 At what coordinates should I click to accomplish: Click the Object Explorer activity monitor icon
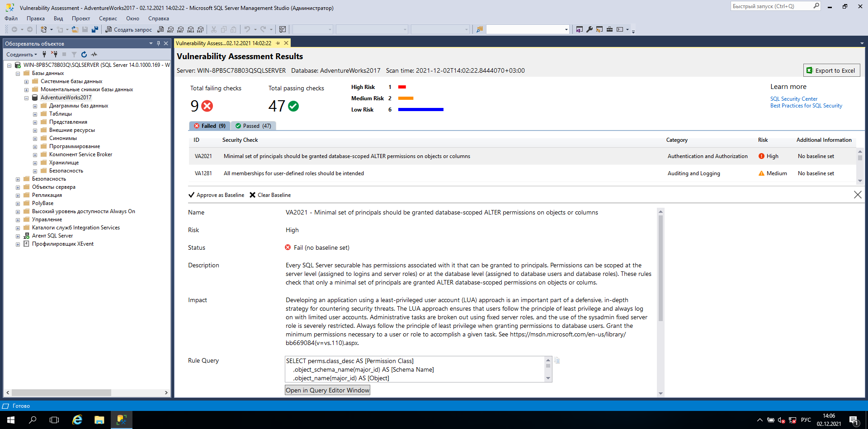tap(94, 54)
